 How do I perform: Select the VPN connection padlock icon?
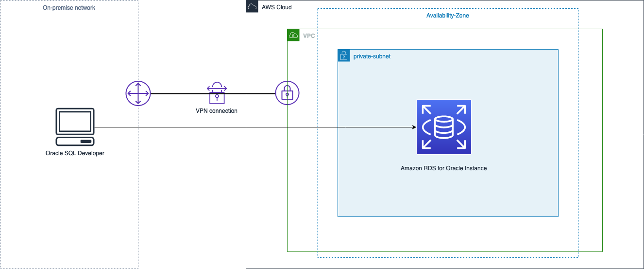point(217,93)
